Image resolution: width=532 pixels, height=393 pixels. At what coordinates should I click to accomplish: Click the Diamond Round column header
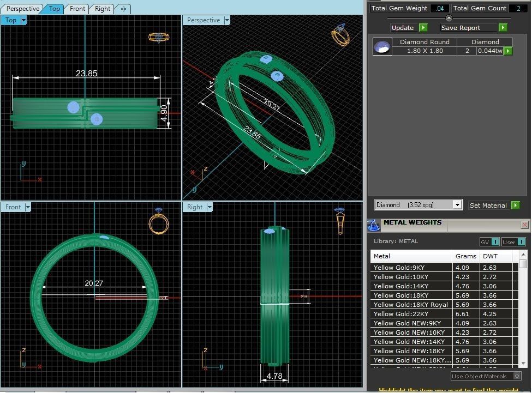[x=425, y=42]
